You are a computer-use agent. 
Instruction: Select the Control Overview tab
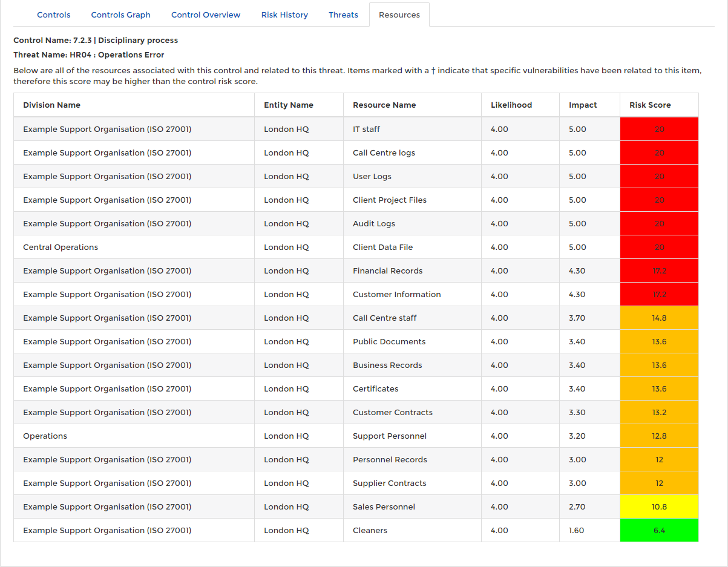pyautogui.click(x=206, y=15)
